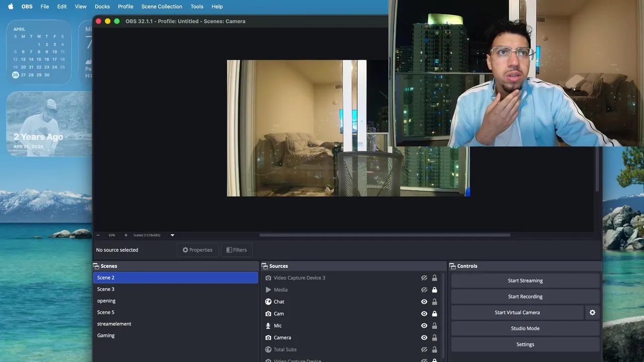This screenshot has width=644, height=362.
Task: Select Scene 2 in Scenes list
Action: (x=176, y=278)
